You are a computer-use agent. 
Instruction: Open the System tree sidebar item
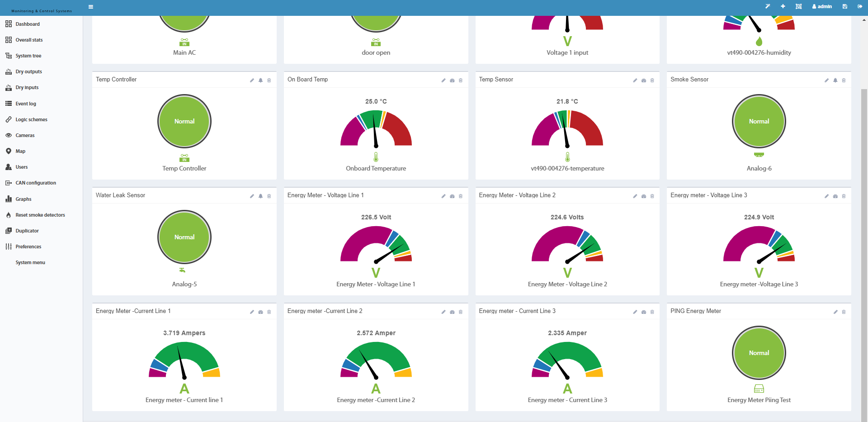click(x=28, y=56)
